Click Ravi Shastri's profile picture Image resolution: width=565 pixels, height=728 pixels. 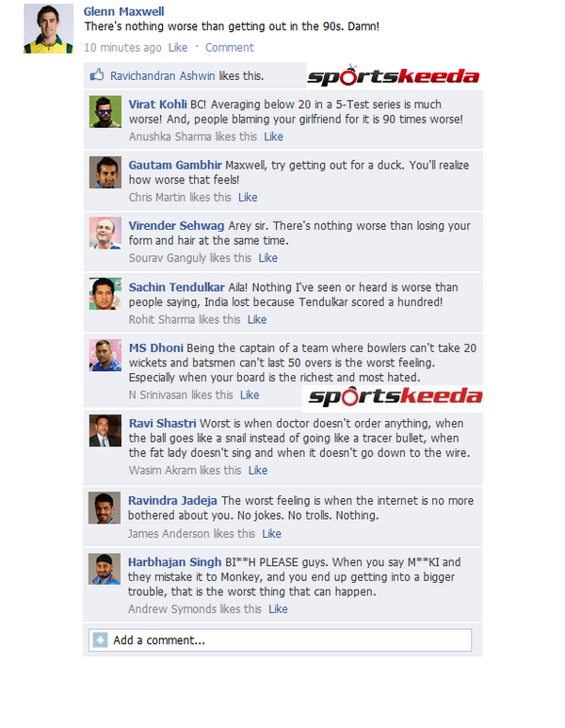pyautogui.click(x=105, y=430)
